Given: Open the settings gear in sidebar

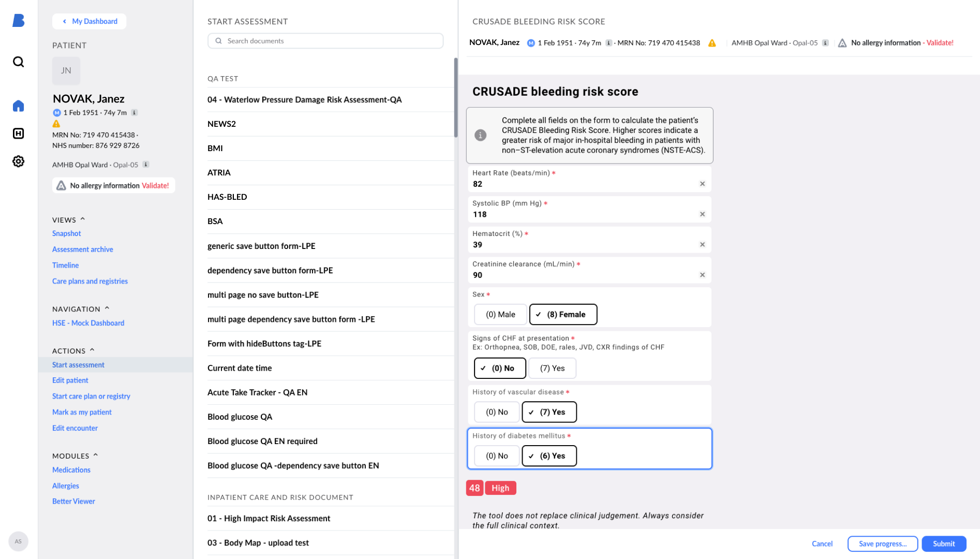Looking at the screenshot, I should point(19,161).
